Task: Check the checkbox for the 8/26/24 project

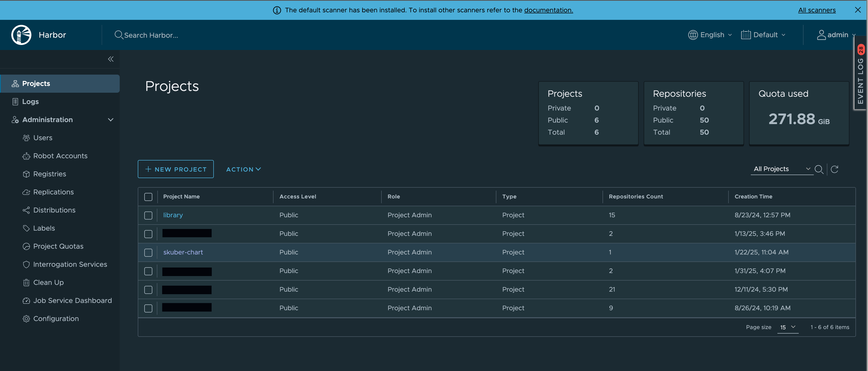Action: point(148,308)
